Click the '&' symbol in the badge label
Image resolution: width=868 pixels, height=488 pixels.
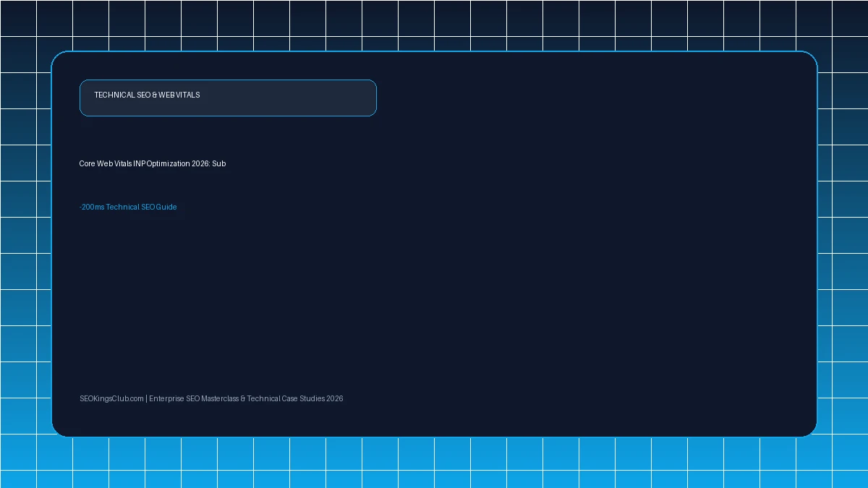[155, 95]
